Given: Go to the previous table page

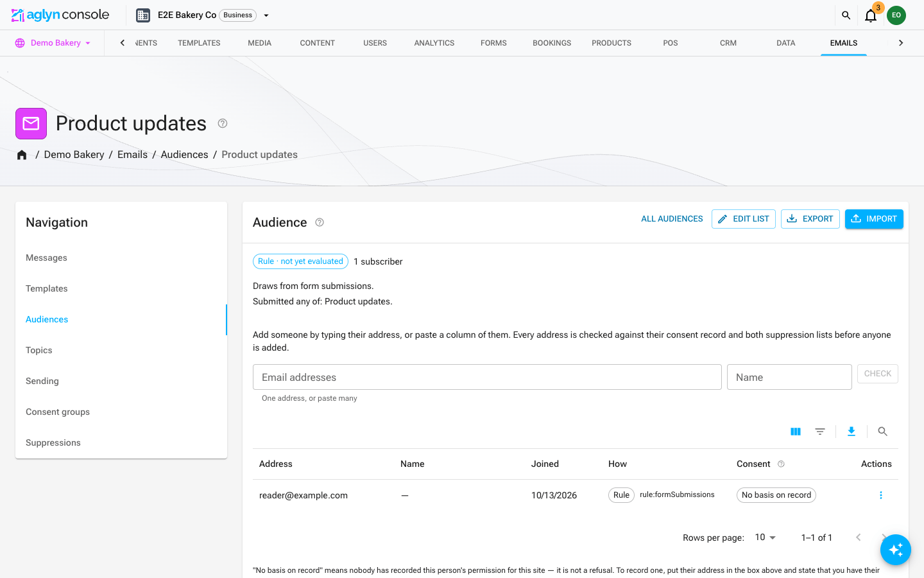Looking at the screenshot, I should coord(859,538).
